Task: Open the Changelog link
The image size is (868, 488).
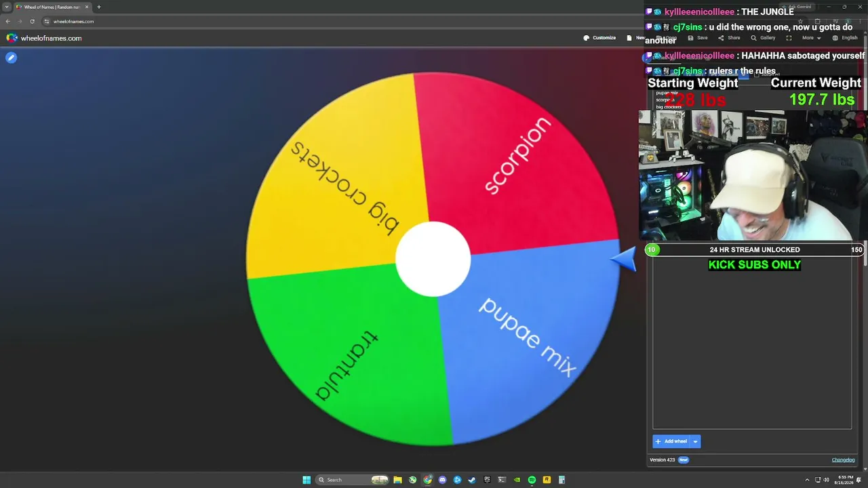Action: tap(843, 460)
